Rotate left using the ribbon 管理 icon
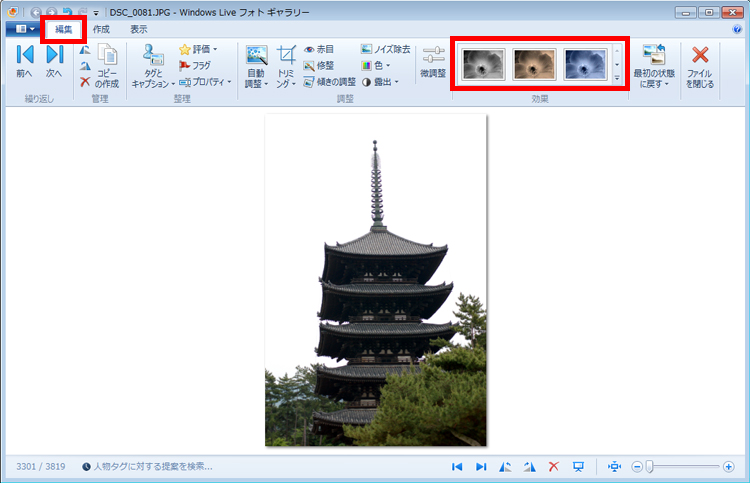The width and height of the screenshot is (750, 483). pyautogui.click(x=85, y=49)
